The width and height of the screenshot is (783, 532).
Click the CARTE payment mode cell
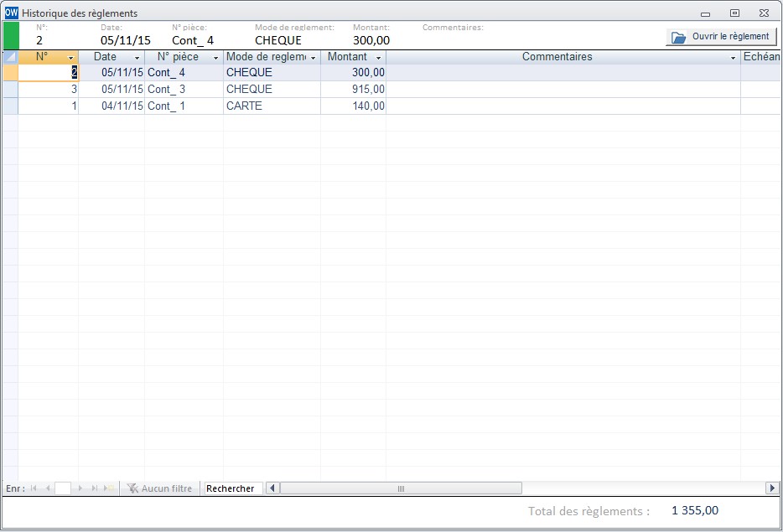tap(272, 106)
